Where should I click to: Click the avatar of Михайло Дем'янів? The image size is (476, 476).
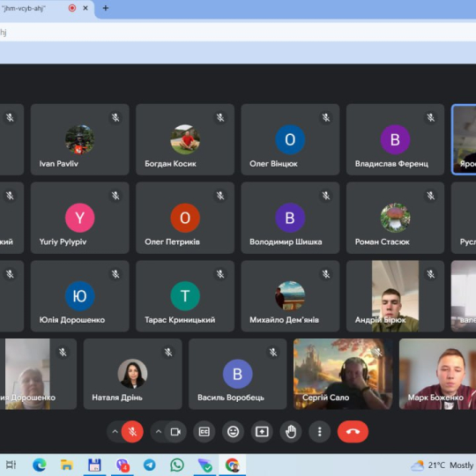click(290, 296)
